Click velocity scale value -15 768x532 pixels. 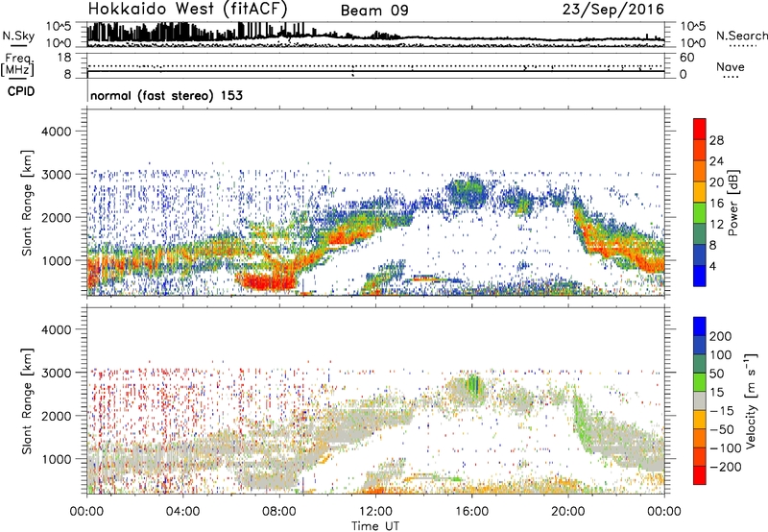(722, 410)
